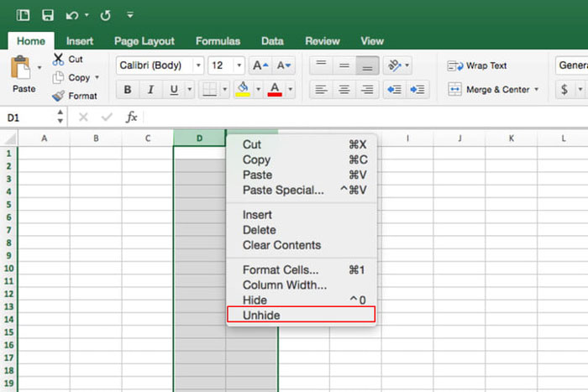Decrease font size with smaller A icon
Image resolution: width=588 pixels, height=392 pixels.
coord(284,65)
